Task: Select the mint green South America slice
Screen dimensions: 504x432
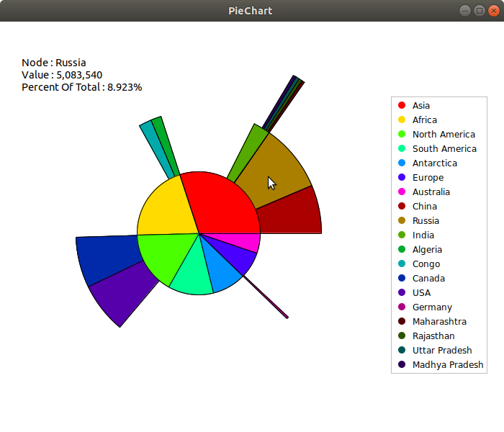Action: click(192, 272)
